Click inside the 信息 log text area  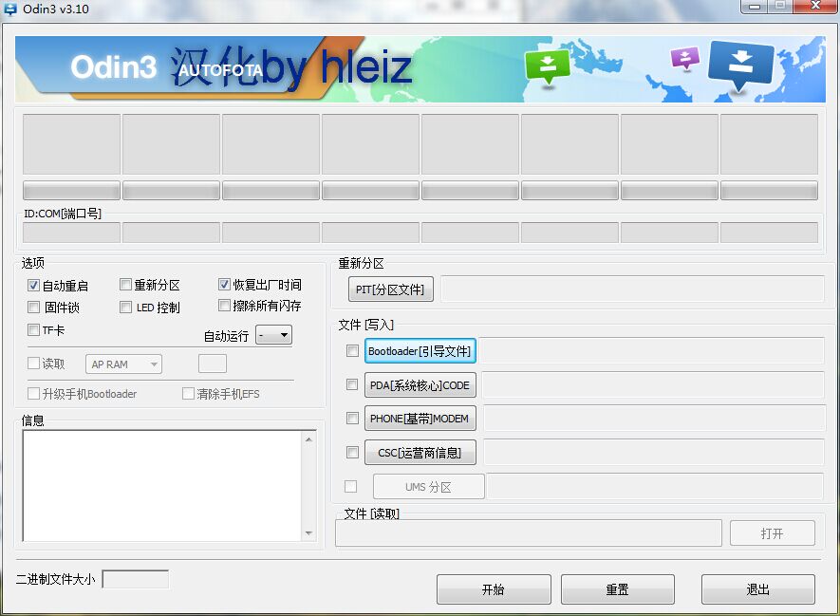[161, 486]
